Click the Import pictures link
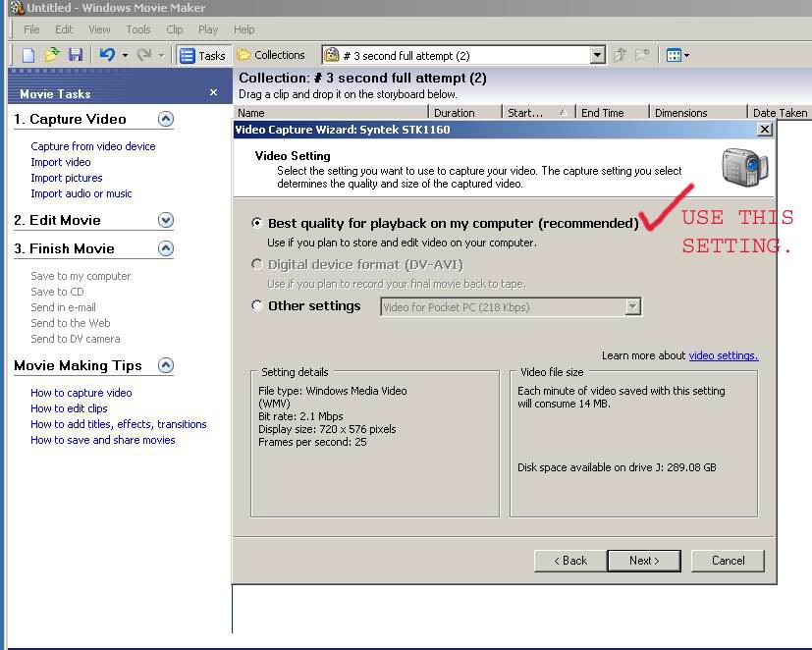The height and width of the screenshot is (650, 812). point(67,178)
